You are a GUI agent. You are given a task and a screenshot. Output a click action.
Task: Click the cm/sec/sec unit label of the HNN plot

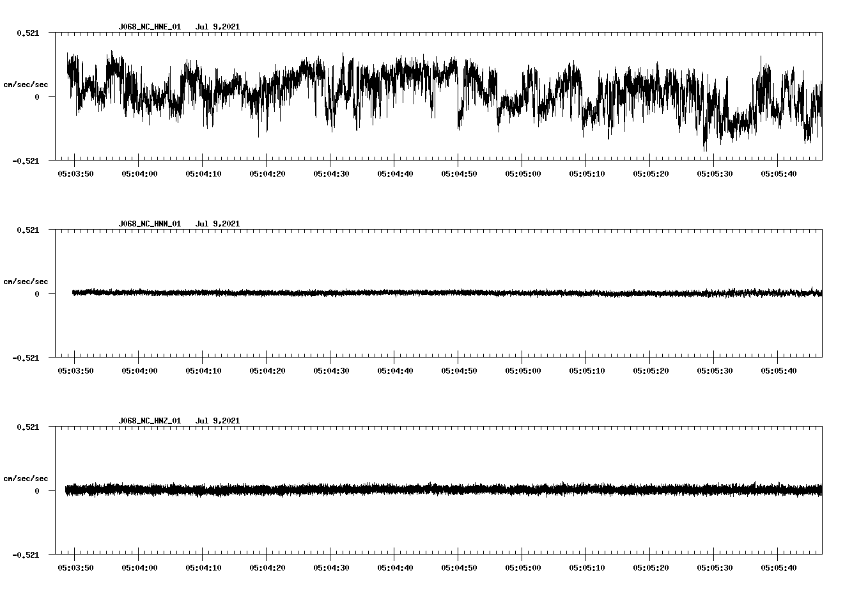pyautogui.click(x=26, y=281)
